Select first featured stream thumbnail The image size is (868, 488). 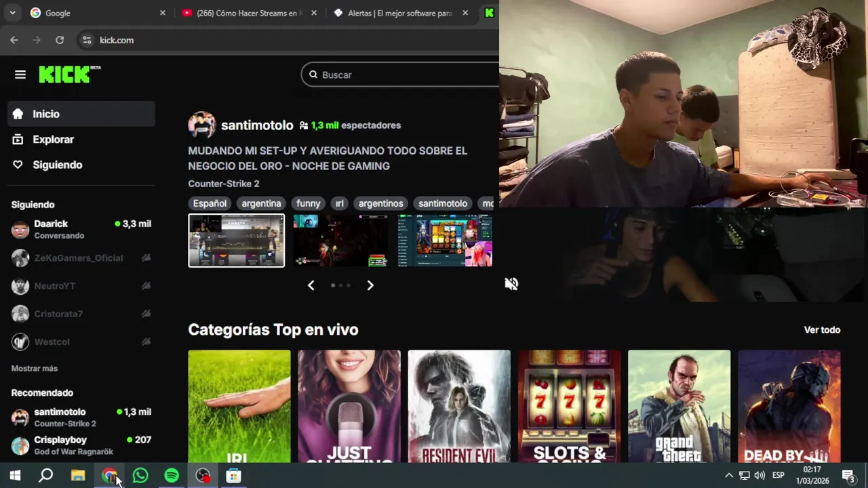(237, 241)
